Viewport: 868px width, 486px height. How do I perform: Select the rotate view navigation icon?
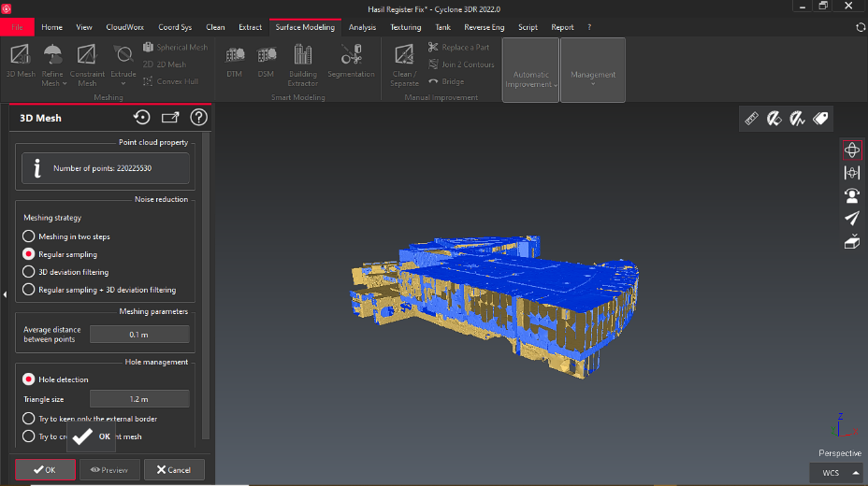coord(852,150)
